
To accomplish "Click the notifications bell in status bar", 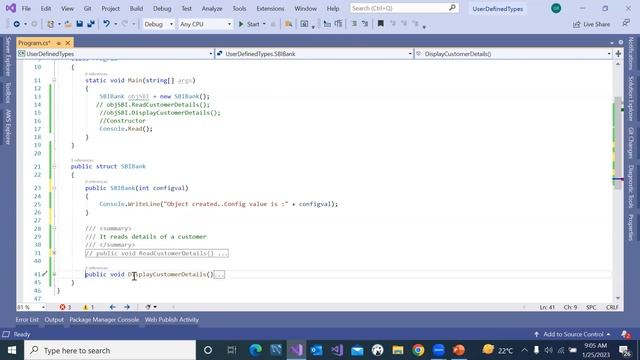I will pos(625,335).
